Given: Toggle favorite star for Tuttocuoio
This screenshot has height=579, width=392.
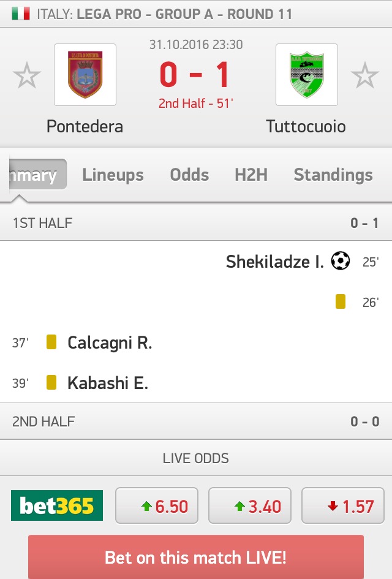Looking at the screenshot, I should coord(365,76).
